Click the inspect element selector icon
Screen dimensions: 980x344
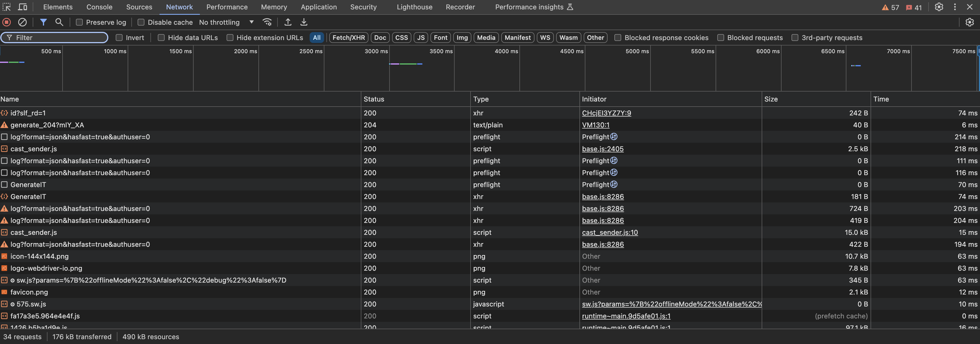(7, 7)
